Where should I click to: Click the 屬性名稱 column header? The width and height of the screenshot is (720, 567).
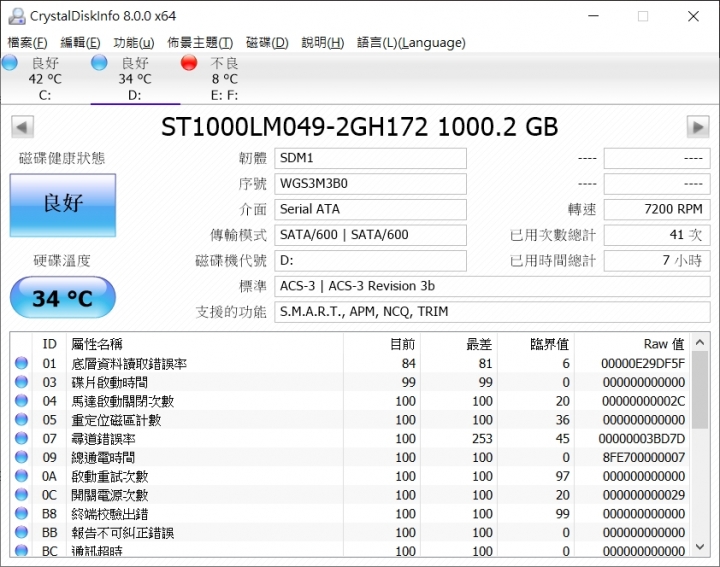pyautogui.click(x=205, y=344)
